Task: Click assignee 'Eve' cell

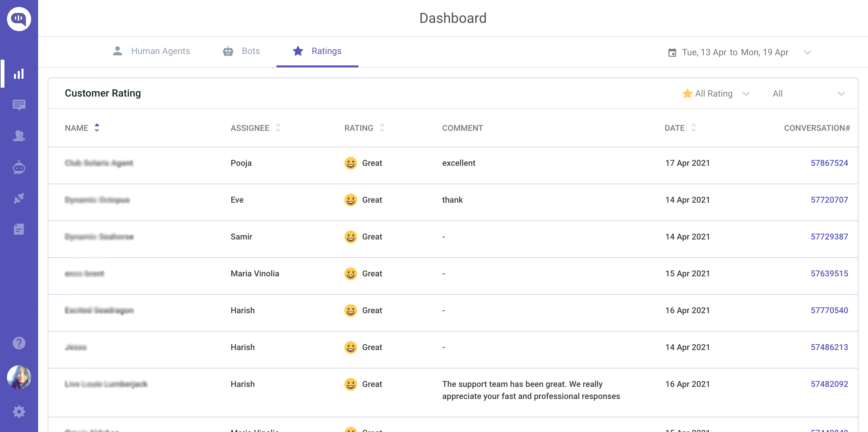Action: [x=237, y=200]
